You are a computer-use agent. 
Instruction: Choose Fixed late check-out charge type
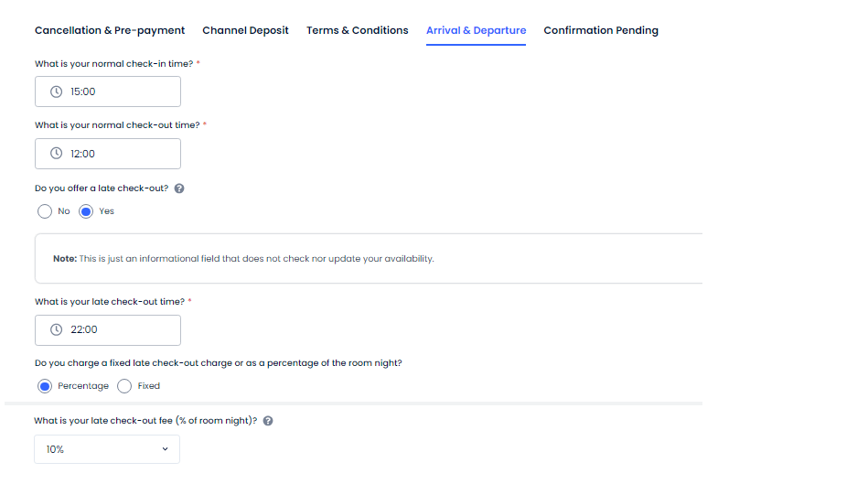[x=125, y=386]
